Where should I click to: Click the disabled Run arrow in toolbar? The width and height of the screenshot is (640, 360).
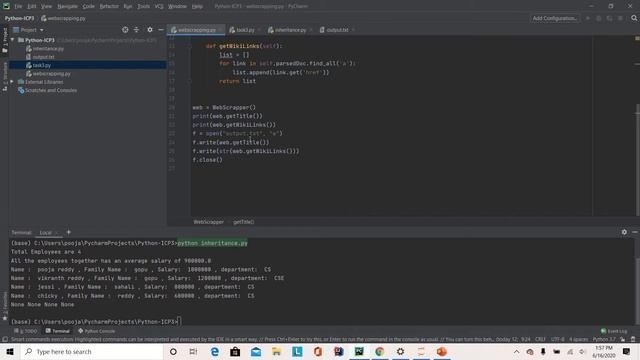[588, 18]
